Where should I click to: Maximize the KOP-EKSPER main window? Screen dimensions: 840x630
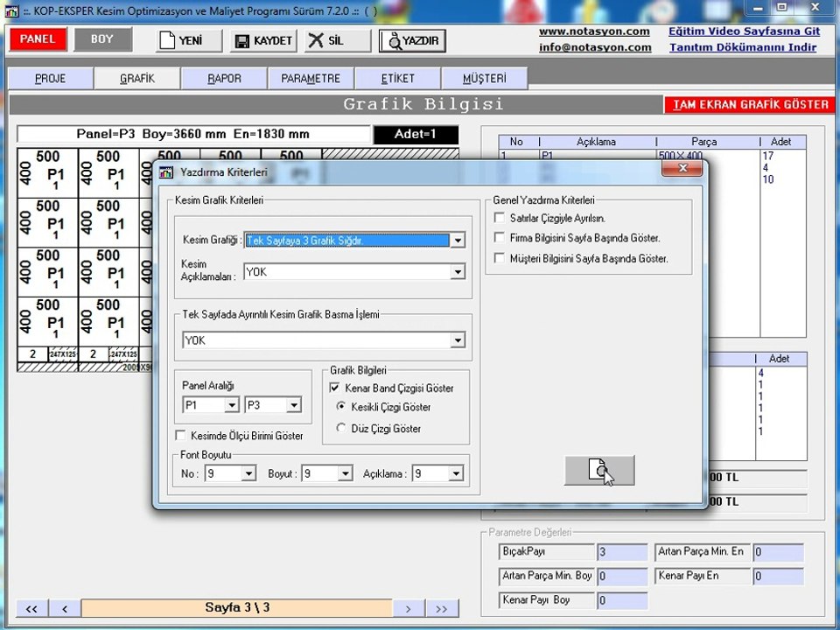coord(781,8)
